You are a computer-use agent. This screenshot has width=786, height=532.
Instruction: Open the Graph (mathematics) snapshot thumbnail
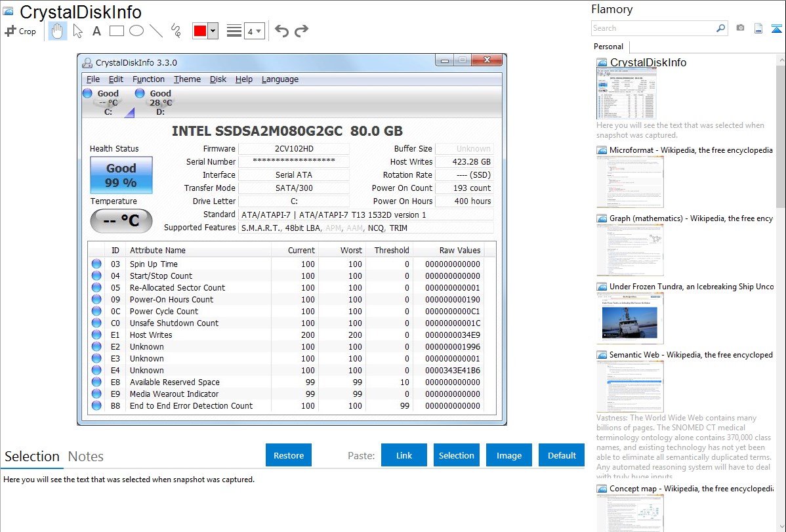[x=630, y=250]
